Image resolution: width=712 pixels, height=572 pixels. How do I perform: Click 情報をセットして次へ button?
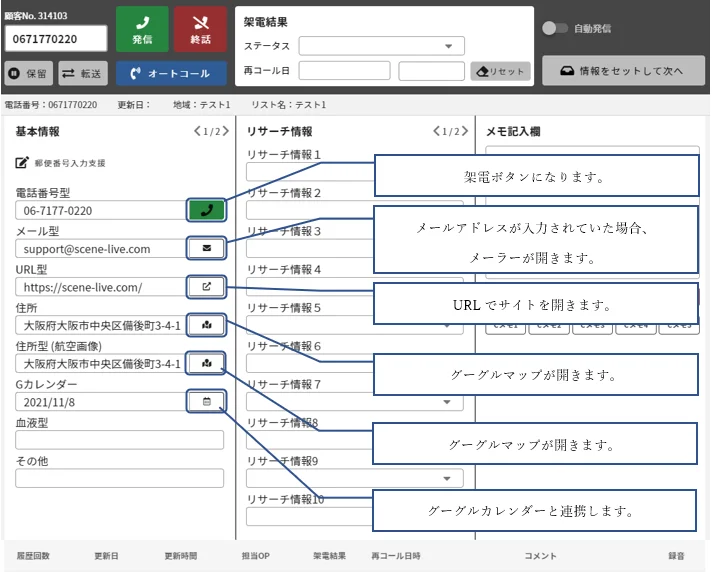click(x=624, y=71)
